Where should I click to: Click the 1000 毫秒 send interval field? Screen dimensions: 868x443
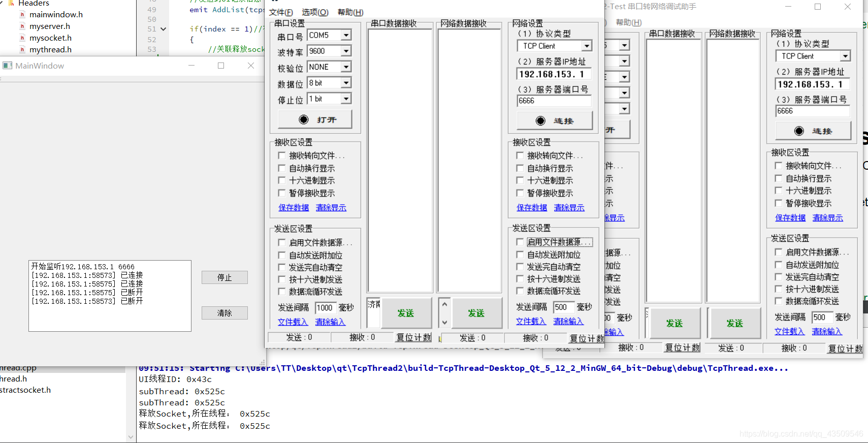[326, 307]
